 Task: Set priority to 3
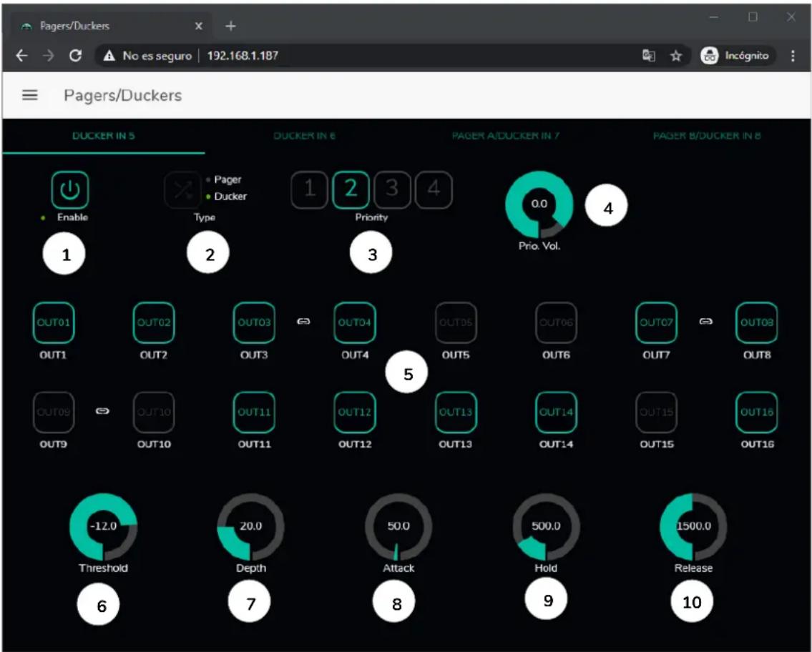(x=392, y=190)
